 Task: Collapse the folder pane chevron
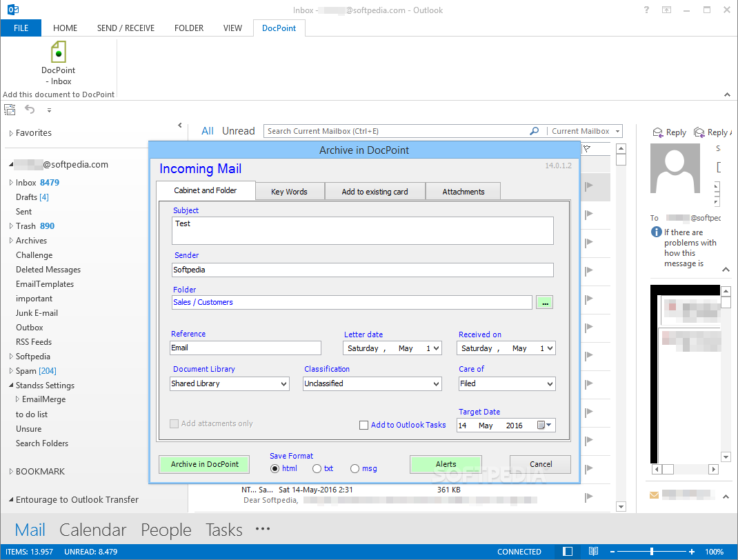click(180, 126)
